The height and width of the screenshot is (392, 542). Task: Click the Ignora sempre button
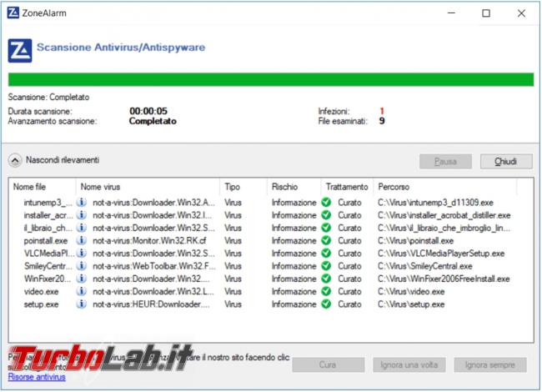[490, 364]
